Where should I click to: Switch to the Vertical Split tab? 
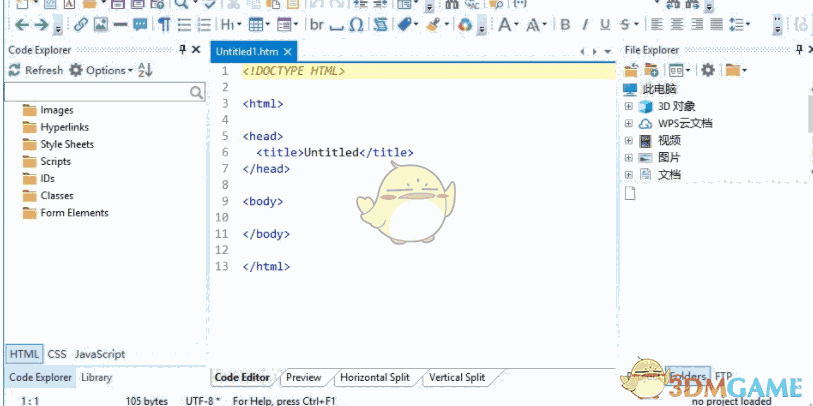457,377
